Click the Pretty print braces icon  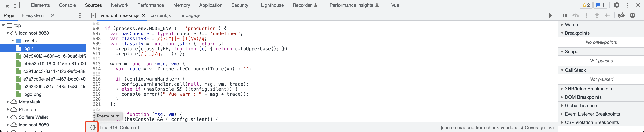click(92, 128)
